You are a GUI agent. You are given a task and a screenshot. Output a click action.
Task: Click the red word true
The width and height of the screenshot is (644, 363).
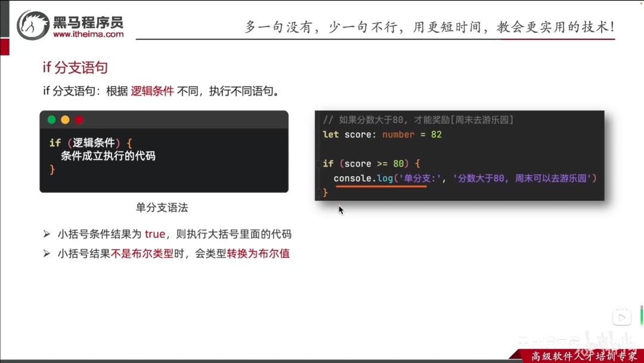click(x=155, y=234)
